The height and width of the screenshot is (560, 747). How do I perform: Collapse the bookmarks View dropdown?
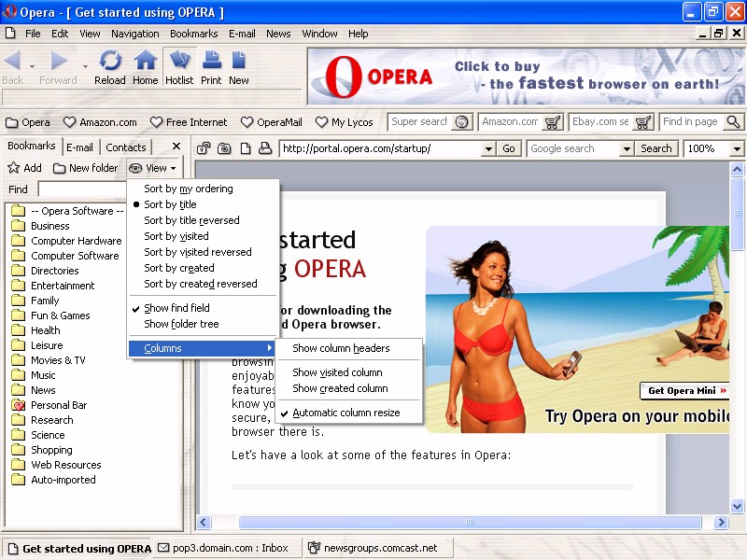tap(152, 168)
